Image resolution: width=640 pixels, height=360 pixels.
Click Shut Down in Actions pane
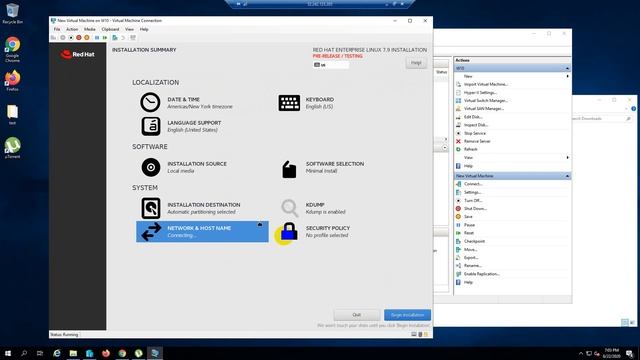475,209
